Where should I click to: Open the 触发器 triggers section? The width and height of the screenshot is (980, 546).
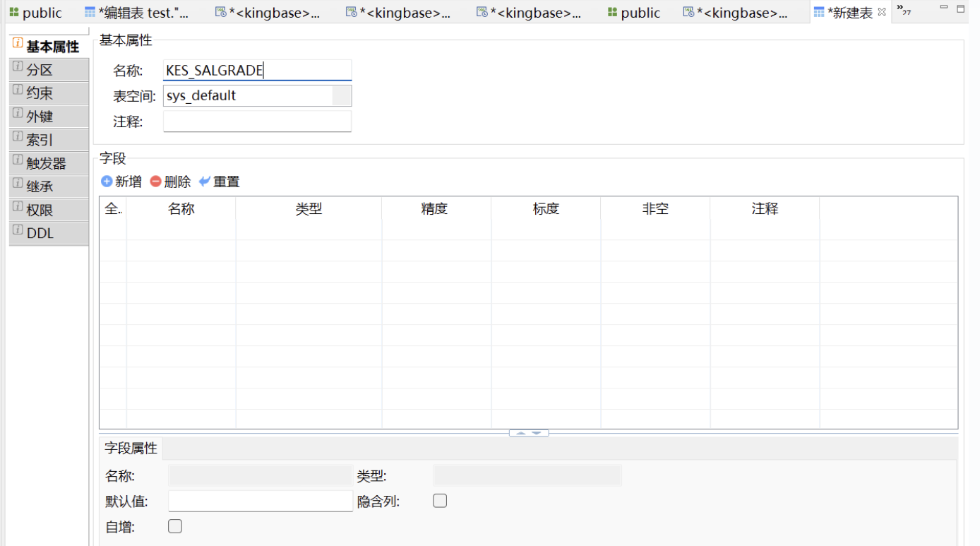click(x=48, y=163)
